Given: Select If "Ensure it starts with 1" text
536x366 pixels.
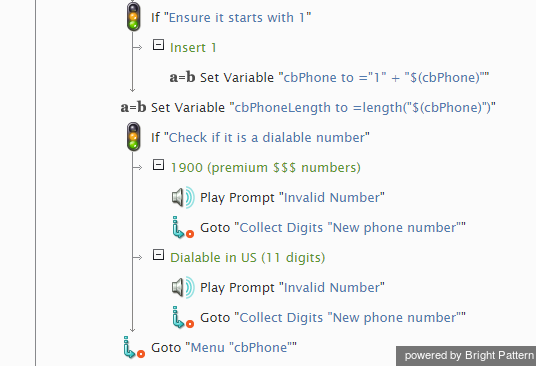Looking at the screenshot, I should click(231, 17).
